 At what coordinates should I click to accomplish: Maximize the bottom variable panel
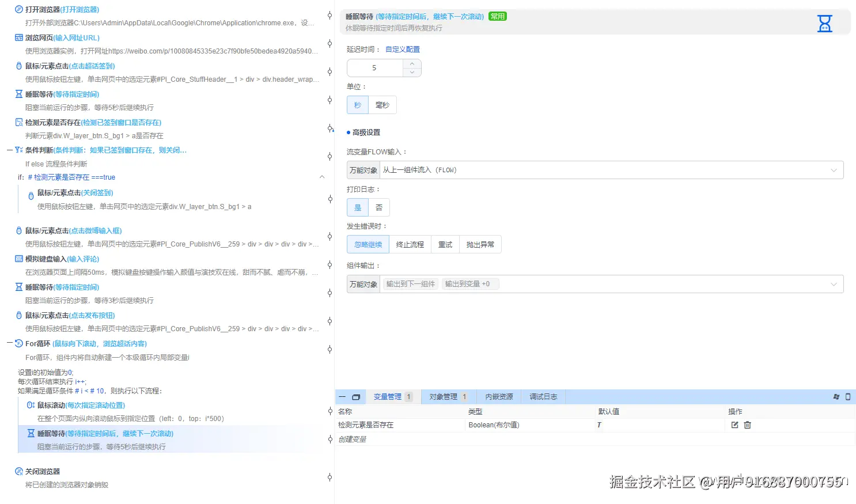356,397
